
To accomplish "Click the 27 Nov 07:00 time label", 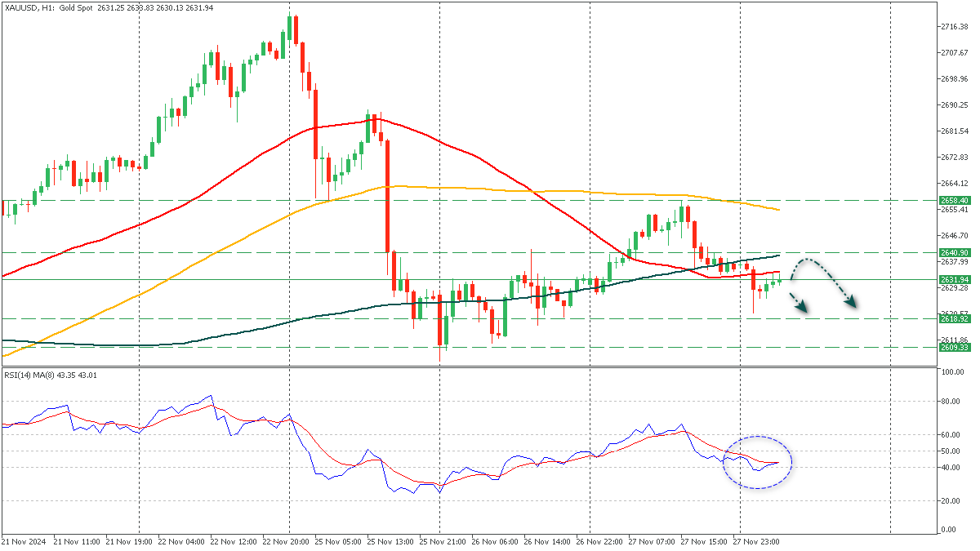I will tap(652, 541).
